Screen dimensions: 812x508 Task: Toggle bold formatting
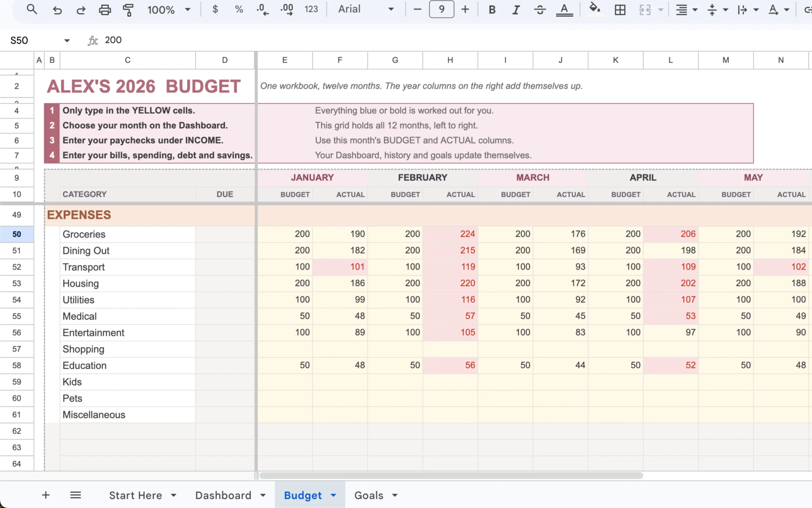coord(492,10)
